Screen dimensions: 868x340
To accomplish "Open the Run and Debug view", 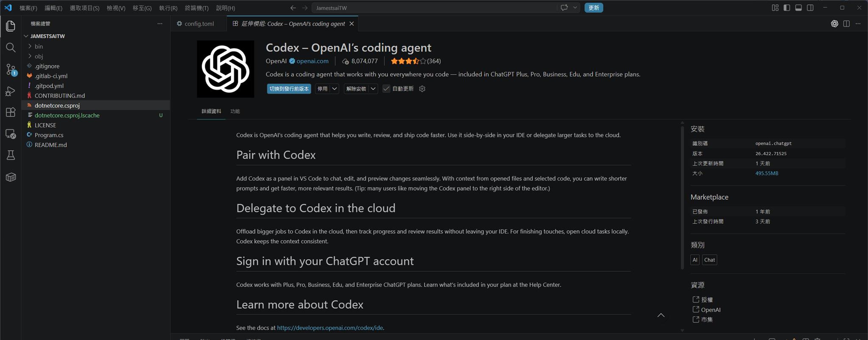I will [x=11, y=91].
